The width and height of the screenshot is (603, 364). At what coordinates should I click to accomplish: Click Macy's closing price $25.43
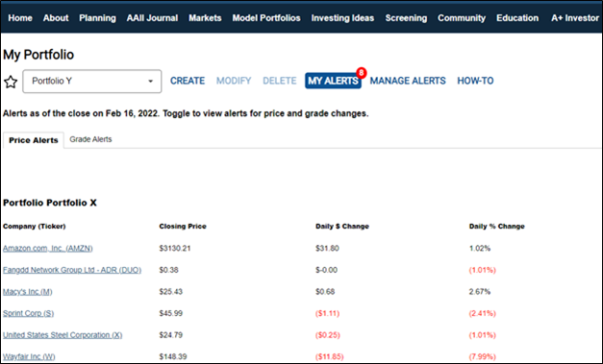pos(171,292)
